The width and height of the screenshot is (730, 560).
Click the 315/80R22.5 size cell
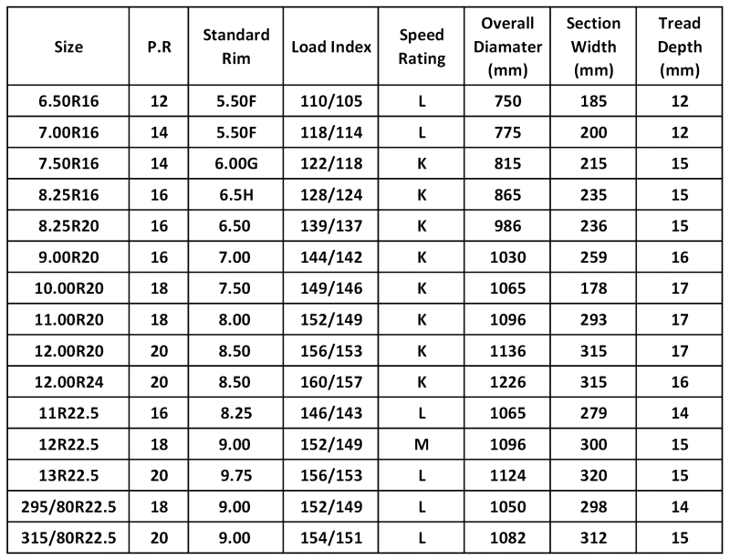pos(68,538)
